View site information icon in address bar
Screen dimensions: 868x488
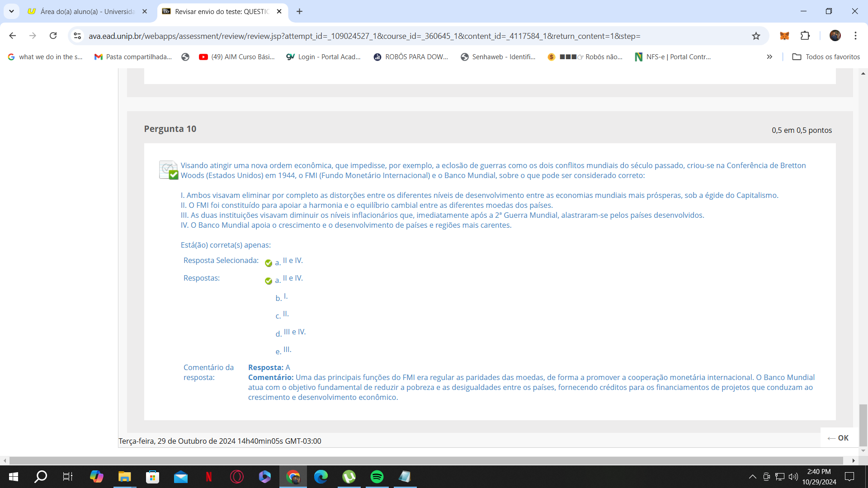point(78,36)
